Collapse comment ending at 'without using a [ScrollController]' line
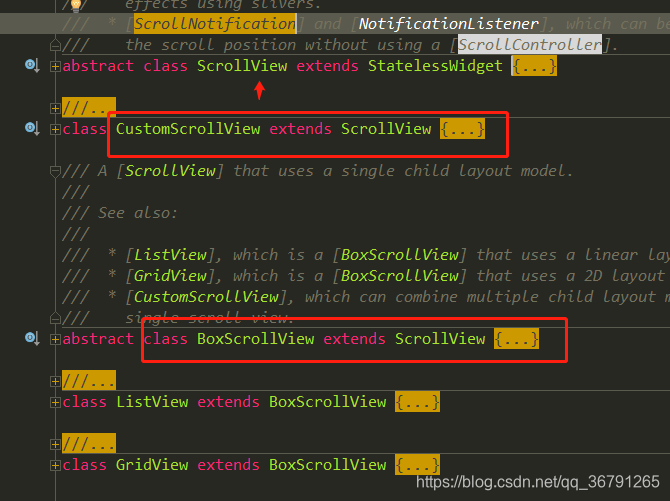This screenshot has width=670, height=501. point(55,44)
